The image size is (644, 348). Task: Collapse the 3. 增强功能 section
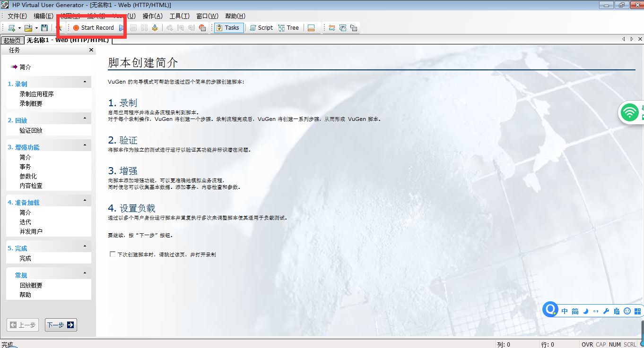85,145
